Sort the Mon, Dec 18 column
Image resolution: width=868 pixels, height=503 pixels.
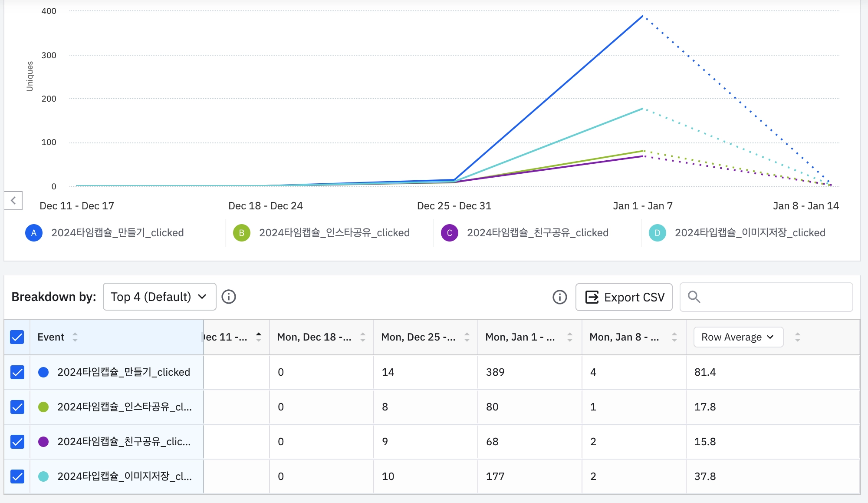click(x=363, y=337)
